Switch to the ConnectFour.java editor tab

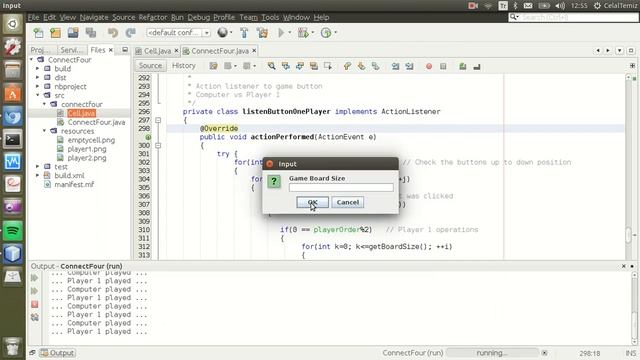[220, 51]
